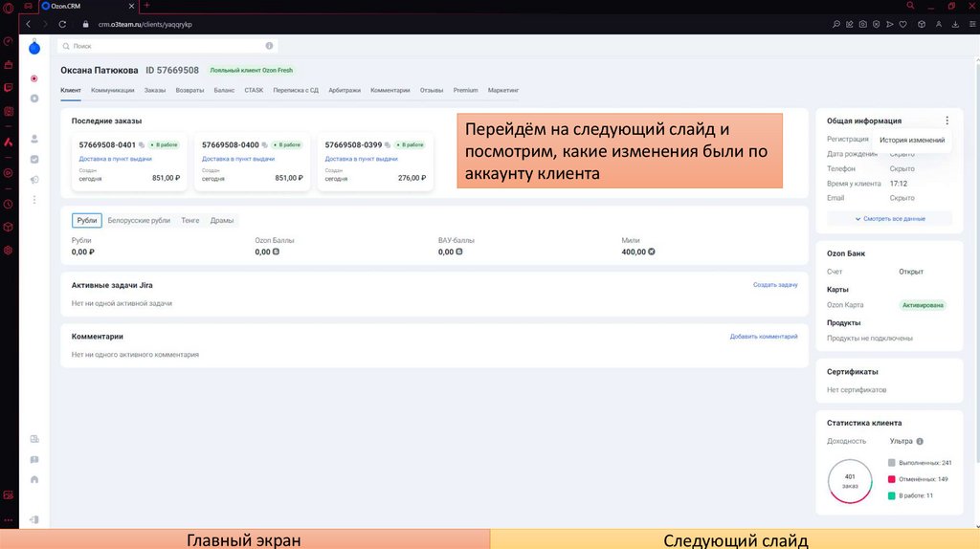Open history clock in Opera GX sidebar

pos(8,205)
